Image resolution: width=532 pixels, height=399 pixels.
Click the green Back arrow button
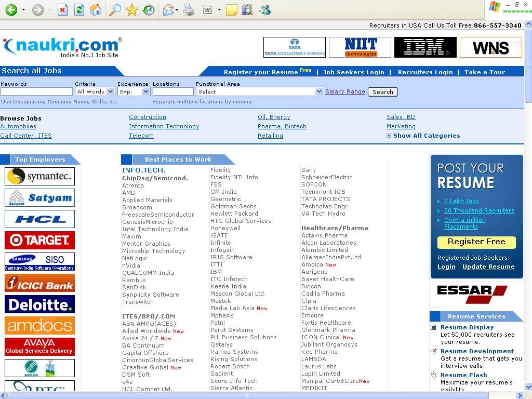click(11, 10)
